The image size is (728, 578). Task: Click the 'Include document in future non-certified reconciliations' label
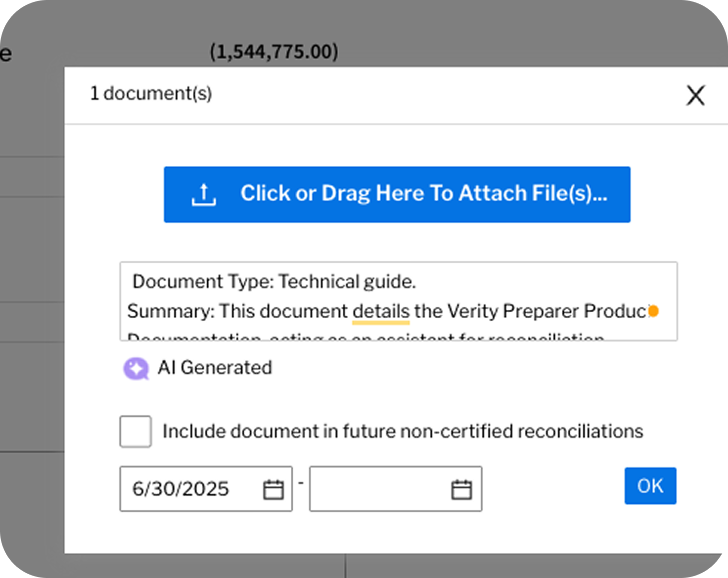tap(403, 432)
